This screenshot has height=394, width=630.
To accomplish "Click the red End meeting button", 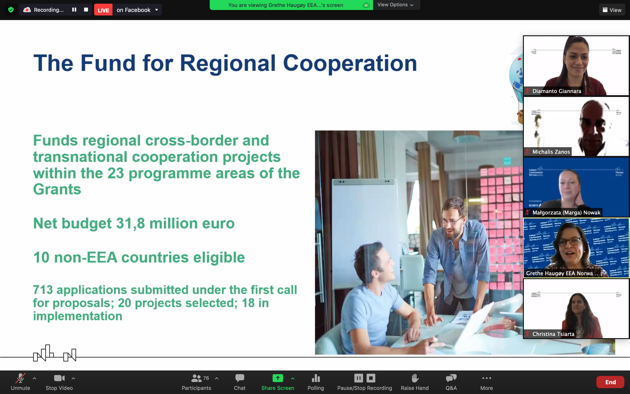I will pyautogui.click(x=610, y=382).
